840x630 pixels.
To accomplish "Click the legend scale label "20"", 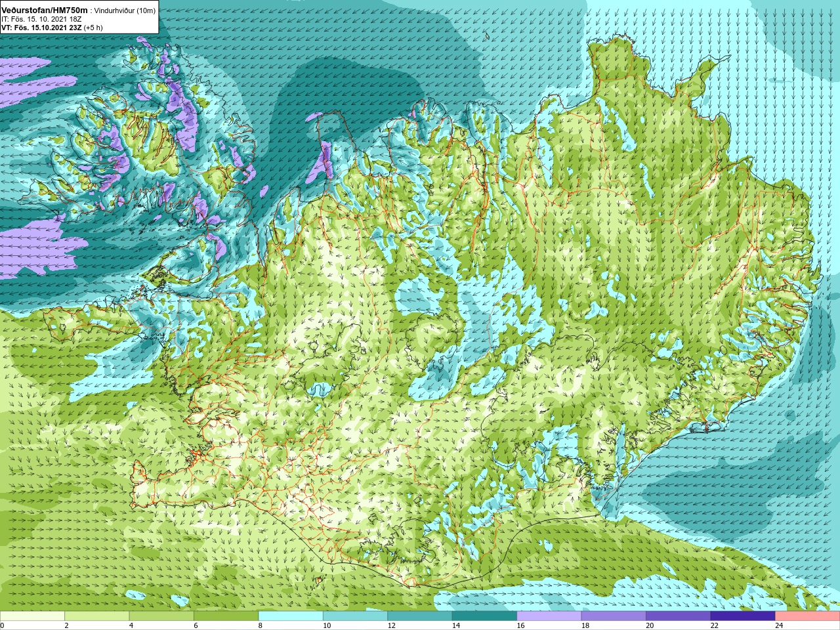I will [x=650, y=626].
